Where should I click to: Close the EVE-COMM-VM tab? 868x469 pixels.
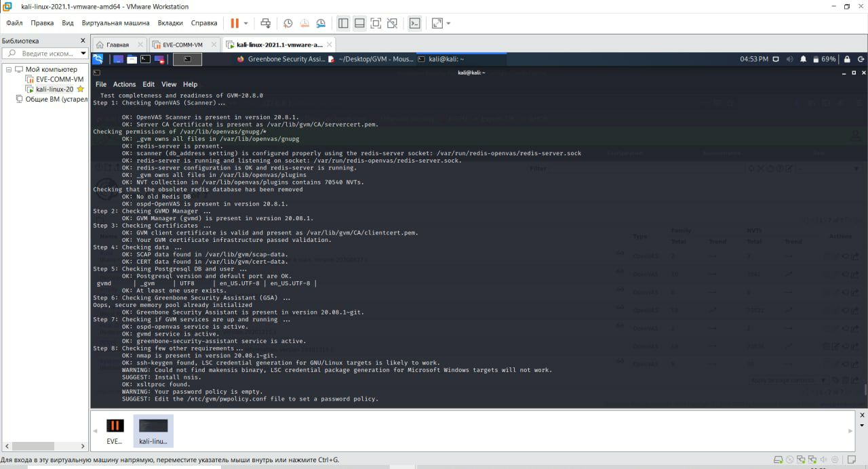point(212,45)
